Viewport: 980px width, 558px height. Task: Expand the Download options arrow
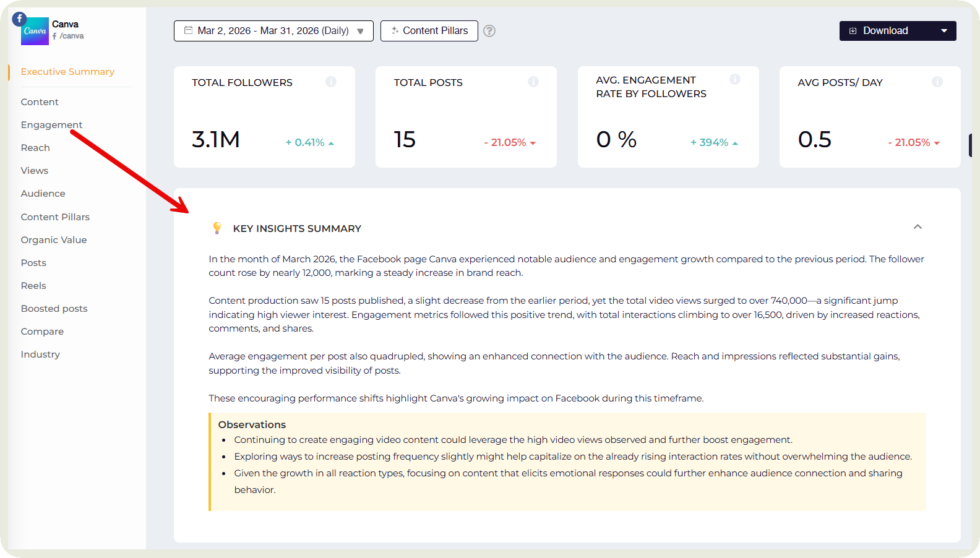(x=944, y=31)
